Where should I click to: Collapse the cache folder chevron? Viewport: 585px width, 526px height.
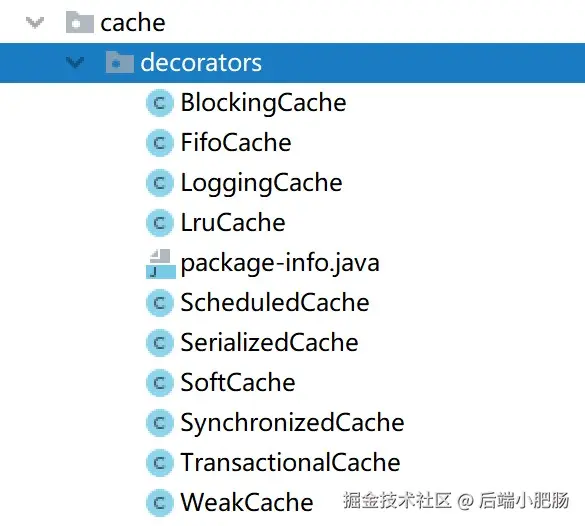tap(35, 22)
